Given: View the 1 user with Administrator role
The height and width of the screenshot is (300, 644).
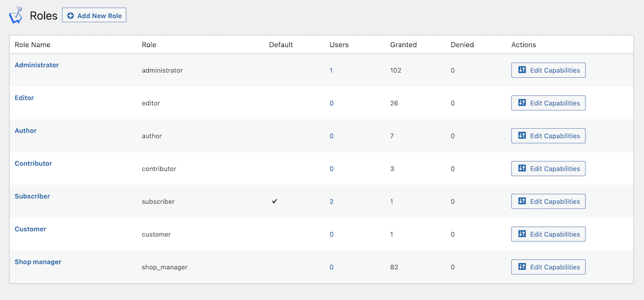Looking at the screenshot, I should pyautogui.click(x=331, y=70).
